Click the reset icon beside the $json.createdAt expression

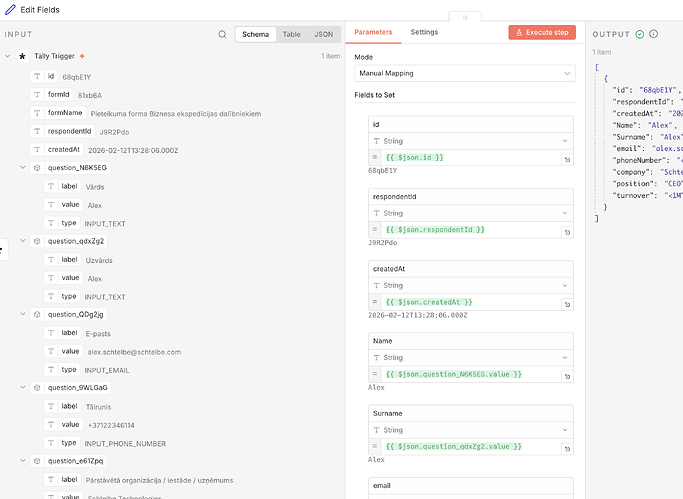pos(567,303)
